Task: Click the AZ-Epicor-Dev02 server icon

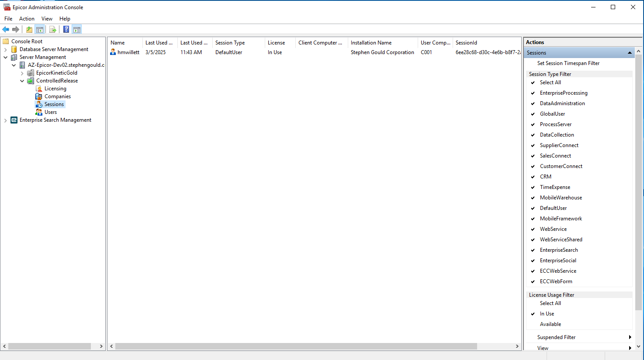Action: (23, 65)
